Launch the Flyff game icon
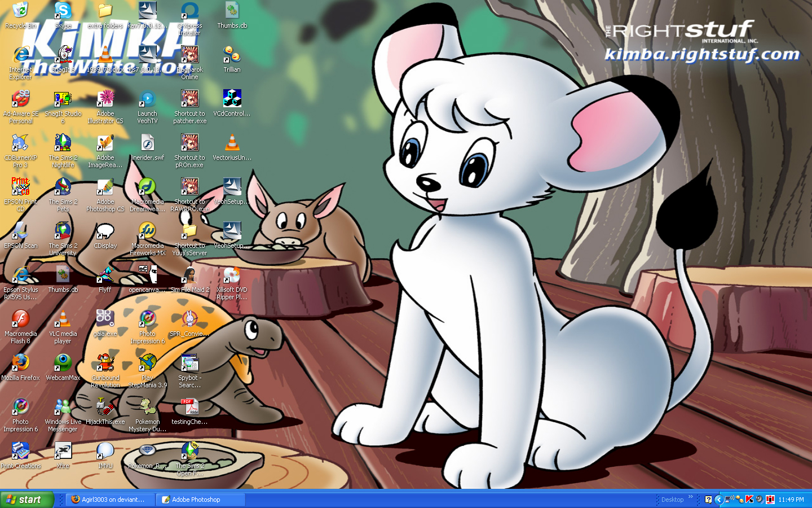 tap(105, 279)
